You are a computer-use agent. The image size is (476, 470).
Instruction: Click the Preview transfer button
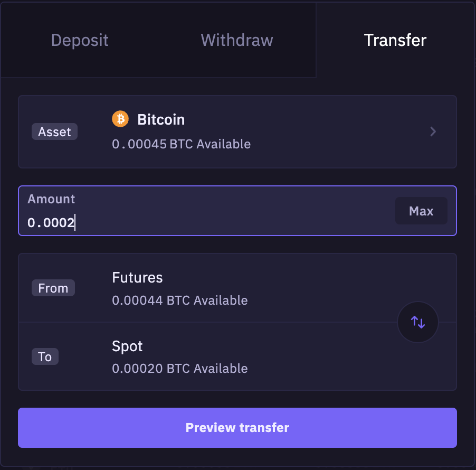[x=237, y=428]
